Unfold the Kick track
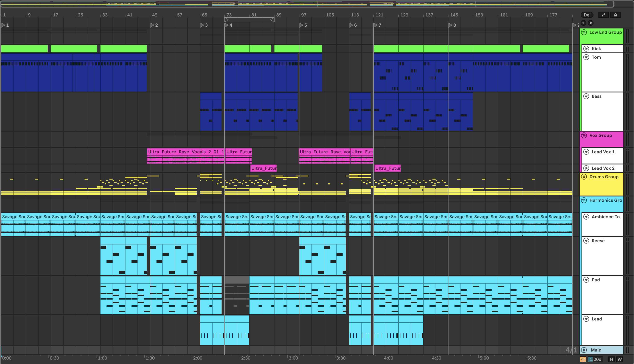The height and width of the screenshot is (364, 634). 586,49
